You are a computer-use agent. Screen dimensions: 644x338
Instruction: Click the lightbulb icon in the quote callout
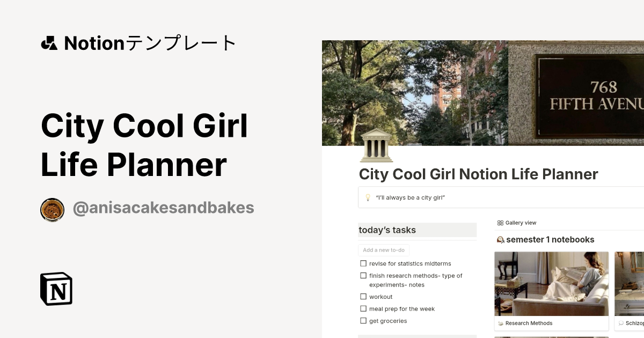[368, 197]
